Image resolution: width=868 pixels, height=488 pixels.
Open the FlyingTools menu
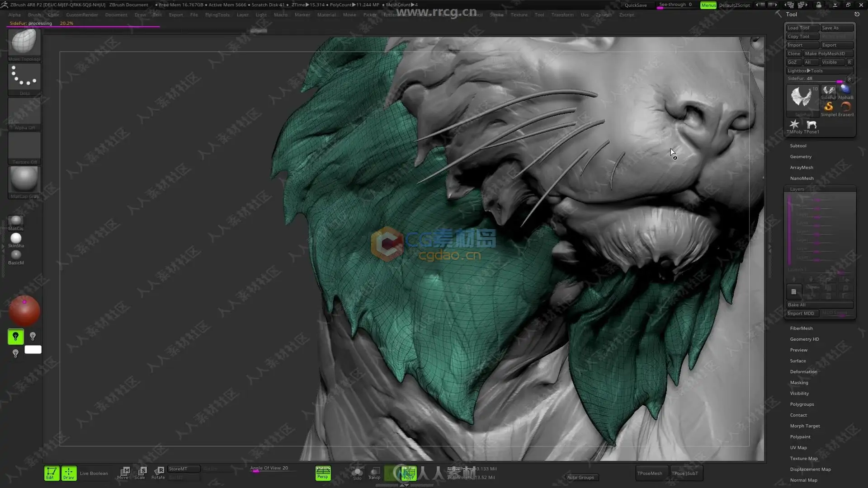[x=217, y=14]
